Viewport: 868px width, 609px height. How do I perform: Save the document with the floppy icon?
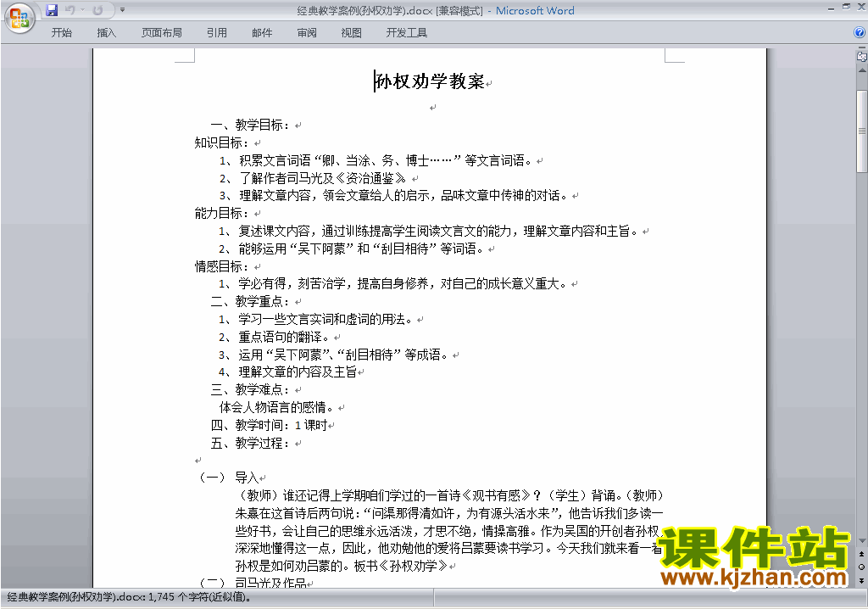[x=52, y=10]
